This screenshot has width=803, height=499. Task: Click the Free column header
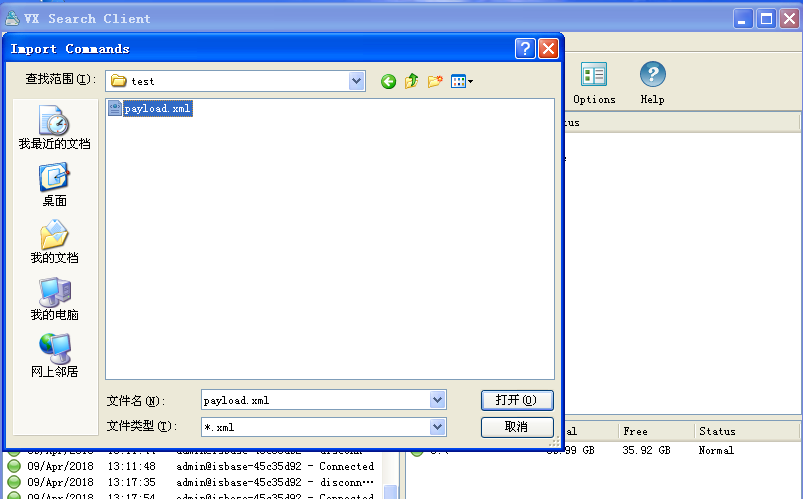click(656, 431)
